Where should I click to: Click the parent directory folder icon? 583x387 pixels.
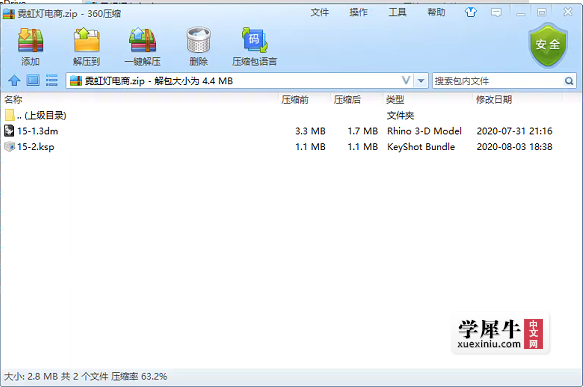[x=10, y=115]
